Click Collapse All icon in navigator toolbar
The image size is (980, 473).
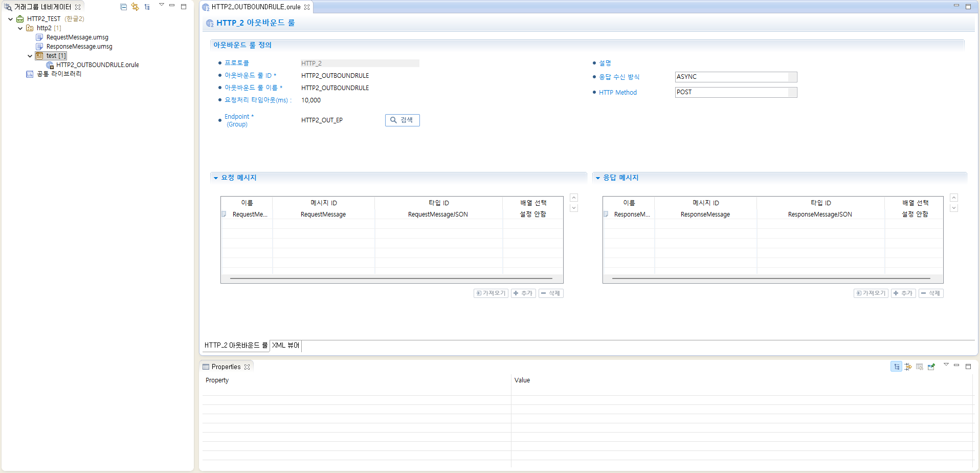tap(123, 7)
